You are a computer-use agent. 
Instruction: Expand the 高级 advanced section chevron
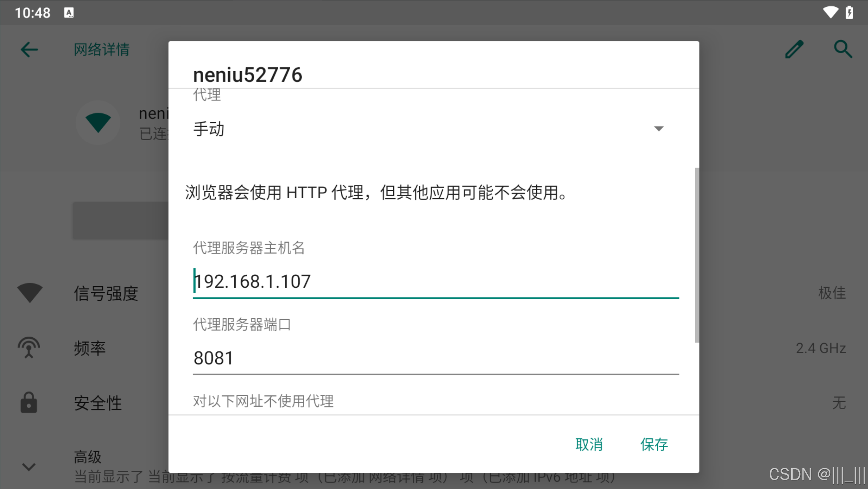click(x=29, y=467)
